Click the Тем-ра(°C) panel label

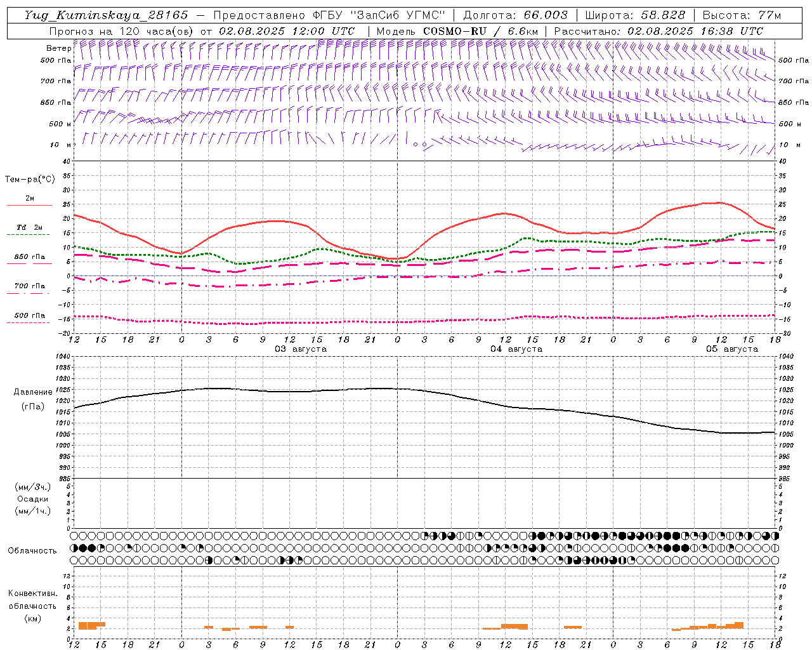[x=30, y=180]
